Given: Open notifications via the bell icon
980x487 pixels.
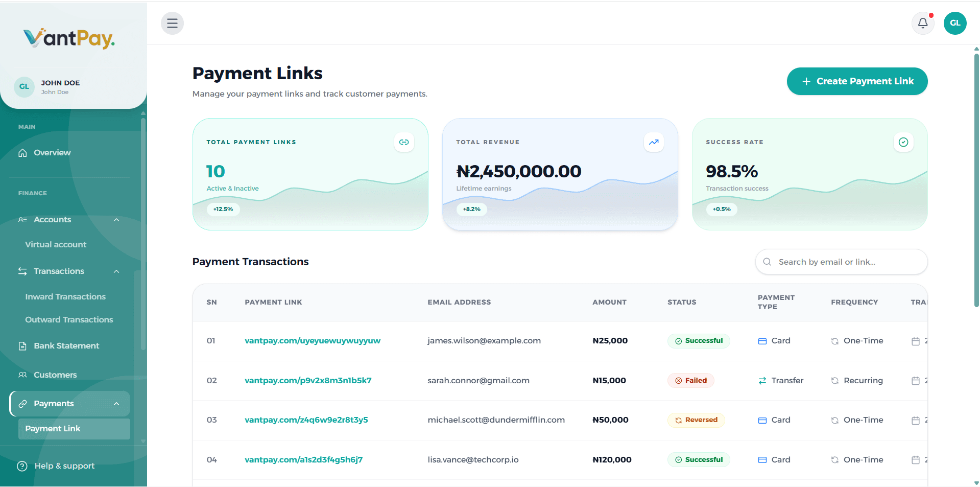Looking at the screenshot, I should tap(922, 23).
